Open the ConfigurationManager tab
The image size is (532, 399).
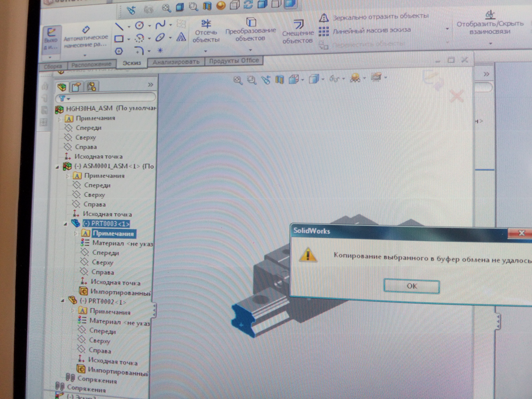coord(91,87)
